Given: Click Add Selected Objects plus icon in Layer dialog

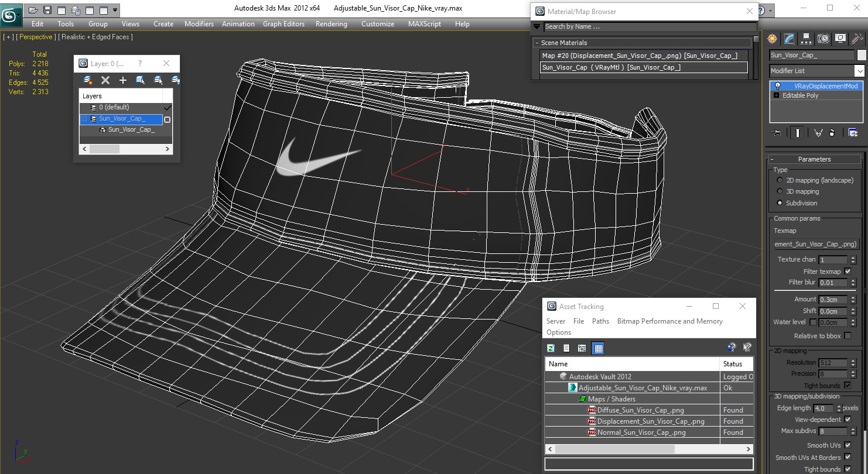Looking at the screenshot, I should coord(123,80).
